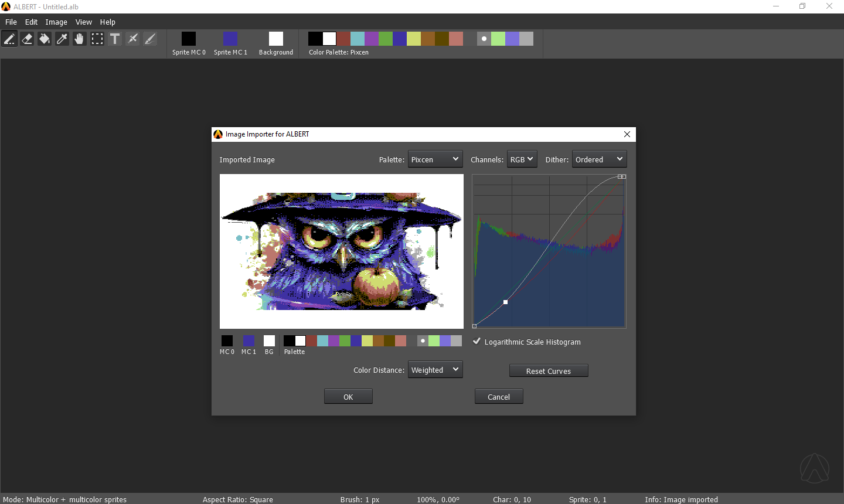
Task: Open the Dither dropdown showing Ordered
Action: click(x=600, y=159)
